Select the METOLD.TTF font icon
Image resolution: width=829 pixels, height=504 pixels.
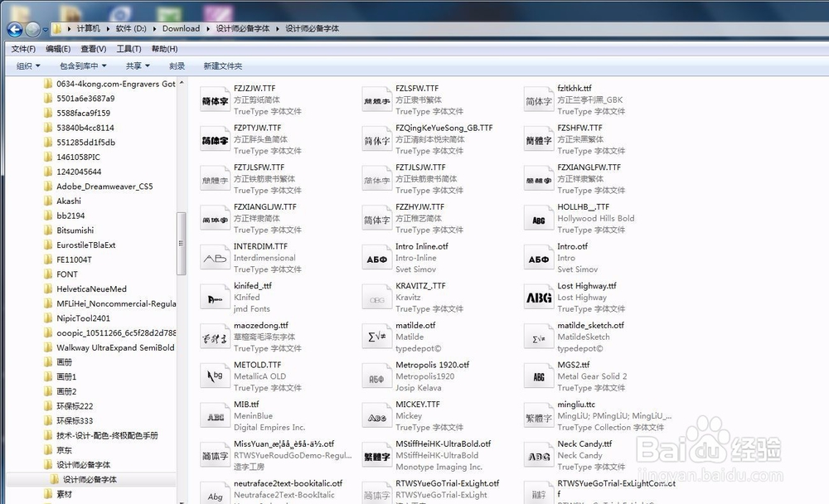click(x=215, y=376)
